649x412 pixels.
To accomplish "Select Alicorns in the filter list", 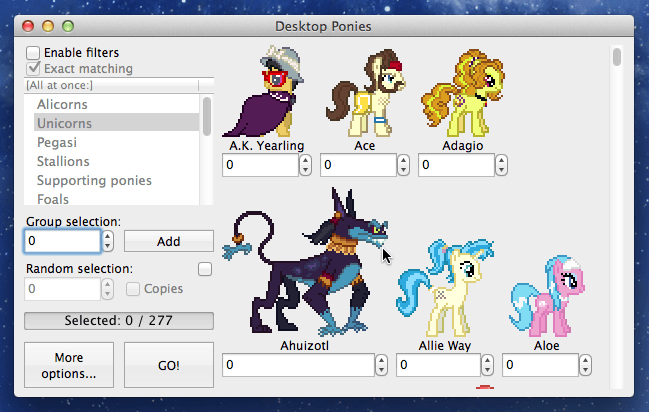I will (62, 104).
